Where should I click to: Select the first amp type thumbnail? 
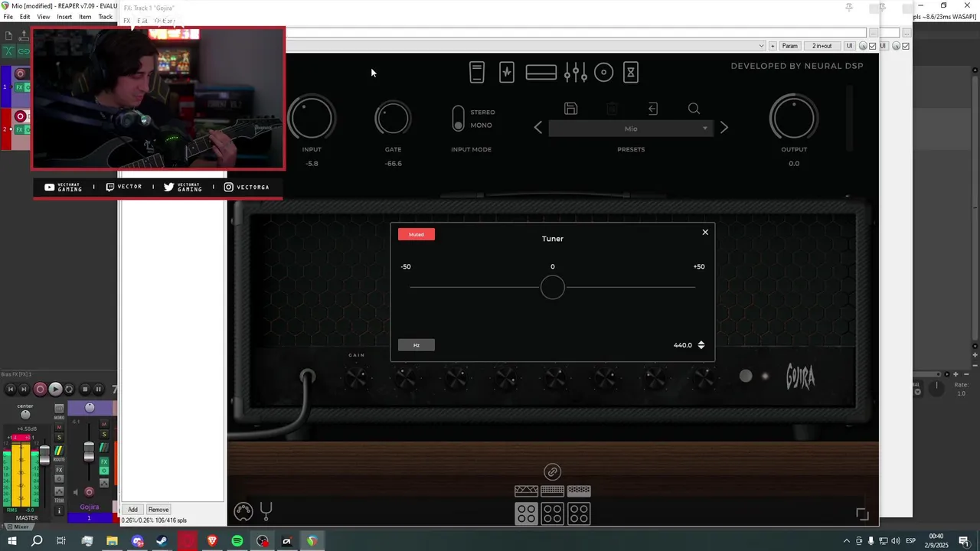(x=526, y=491)
